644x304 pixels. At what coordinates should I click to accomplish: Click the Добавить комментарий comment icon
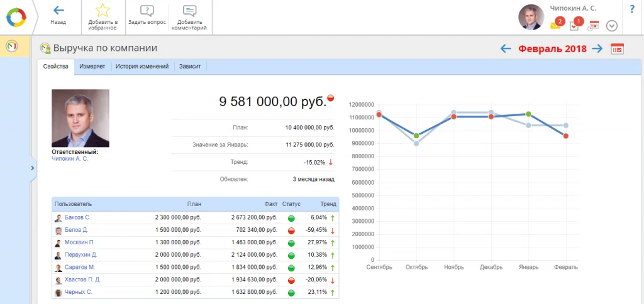tap(189, 11)
